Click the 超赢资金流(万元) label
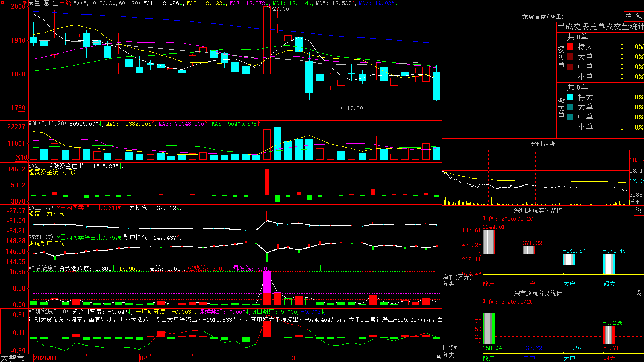644x362 pixels. coord(52,172)
